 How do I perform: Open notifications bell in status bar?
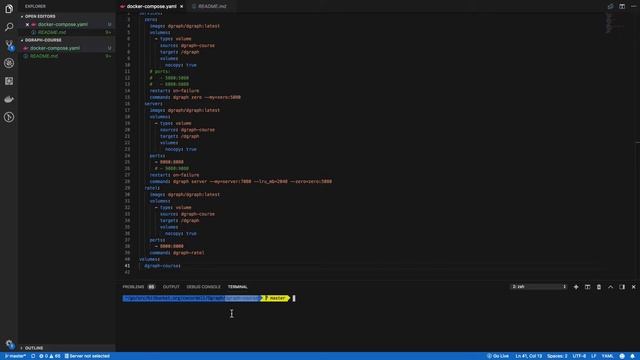[x=633, y=356]
